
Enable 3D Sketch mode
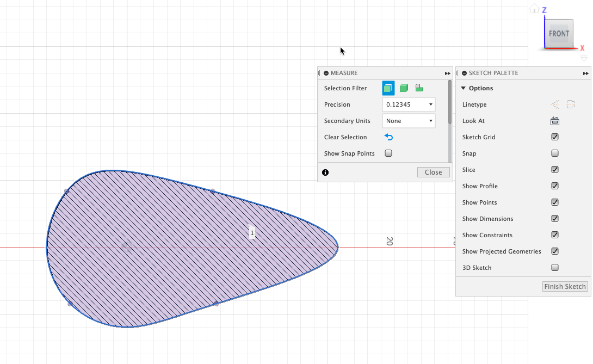(555, 267)
